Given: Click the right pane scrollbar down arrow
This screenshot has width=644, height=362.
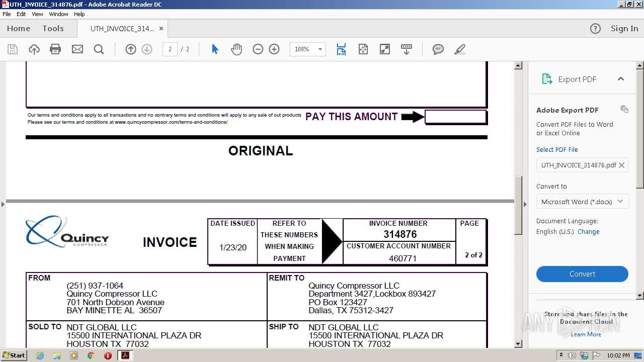Looking at the screenshot, I should pos(640,296).
